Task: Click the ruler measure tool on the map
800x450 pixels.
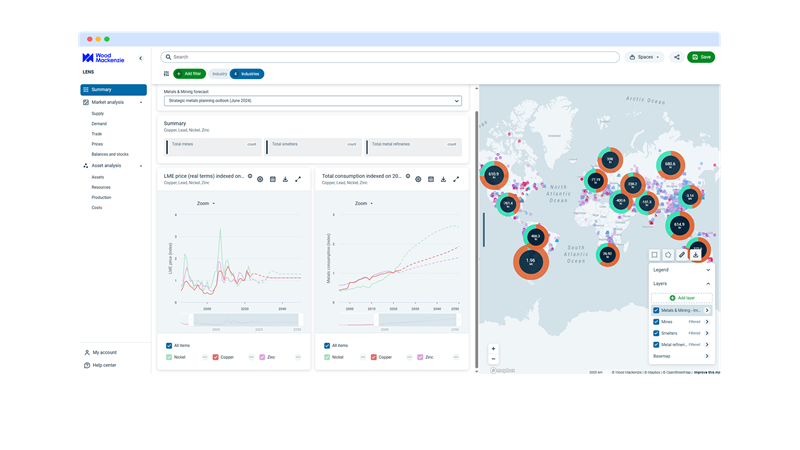Action: click(x=681, y=255)
